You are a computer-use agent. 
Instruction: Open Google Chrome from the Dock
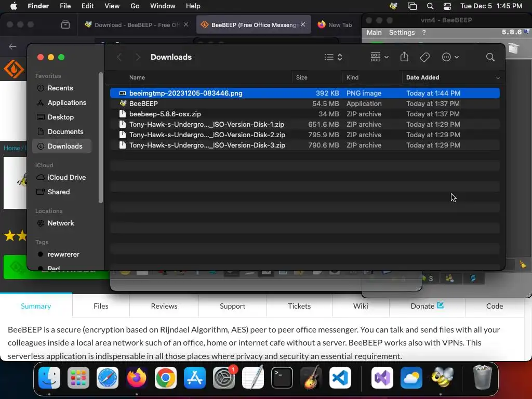click(x=166, y=378)
